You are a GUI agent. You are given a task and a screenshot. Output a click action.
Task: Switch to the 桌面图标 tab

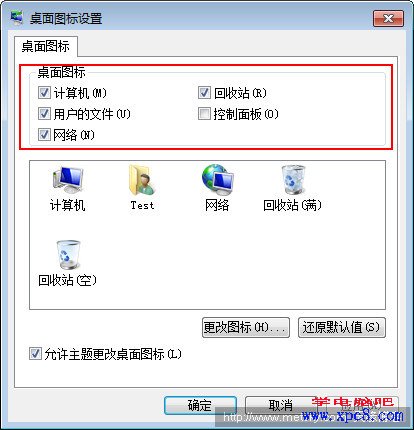46,46
